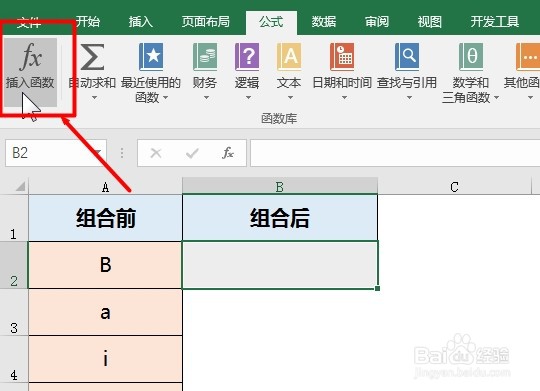The image size is (540, 391).
Task: Click cell A4 containing i
Action: (x=105, y=359)
